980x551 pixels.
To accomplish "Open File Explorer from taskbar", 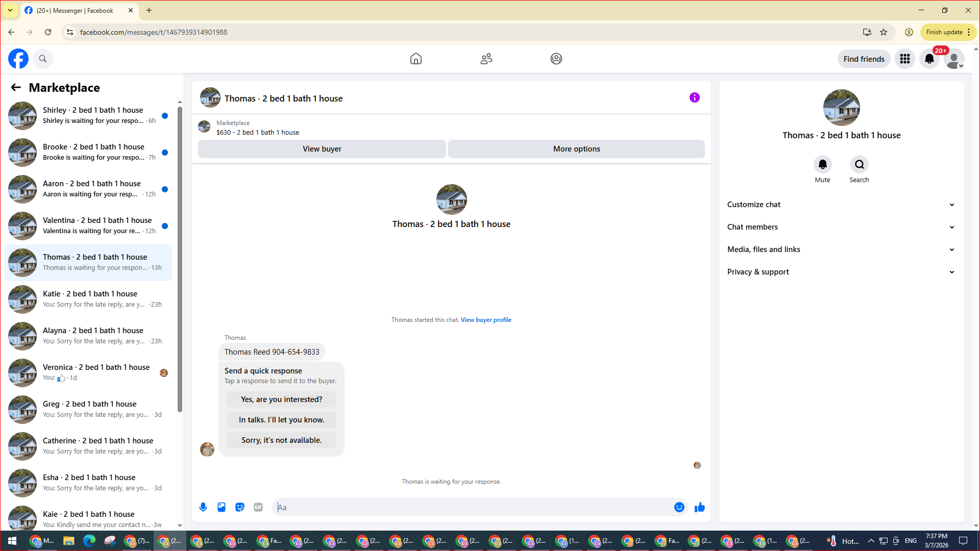I will (68, 541).
